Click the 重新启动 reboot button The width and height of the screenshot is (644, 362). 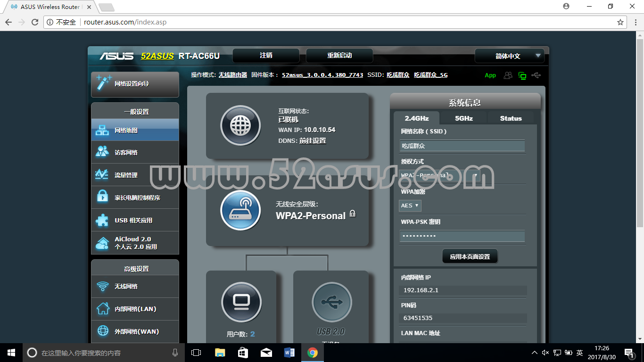tap(339, 56)
